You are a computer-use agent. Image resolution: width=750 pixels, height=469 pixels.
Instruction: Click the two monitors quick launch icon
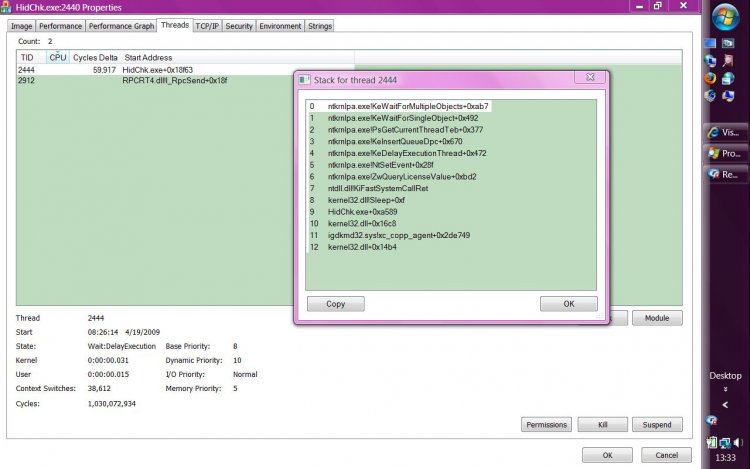(x=728, y=96)
